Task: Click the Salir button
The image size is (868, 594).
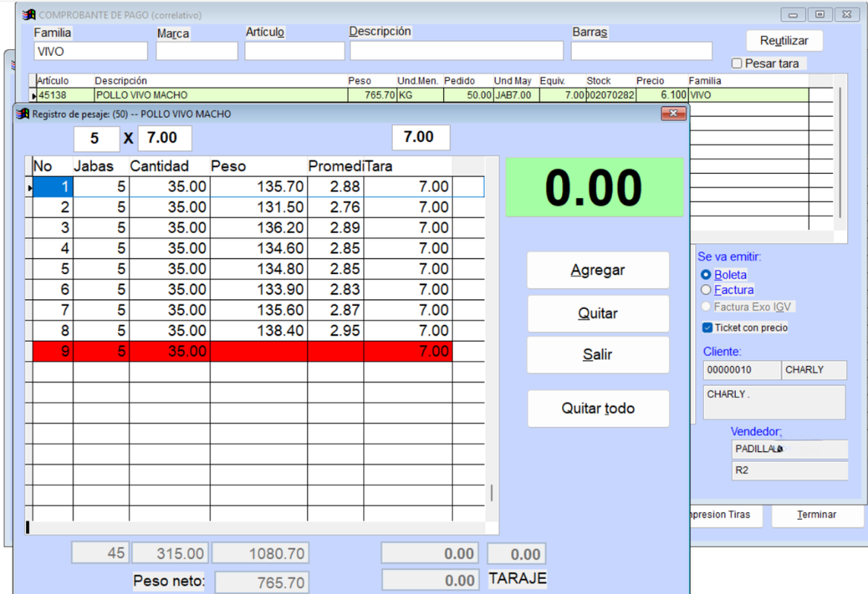Action: pyautogui.click(x=598, y=354)
